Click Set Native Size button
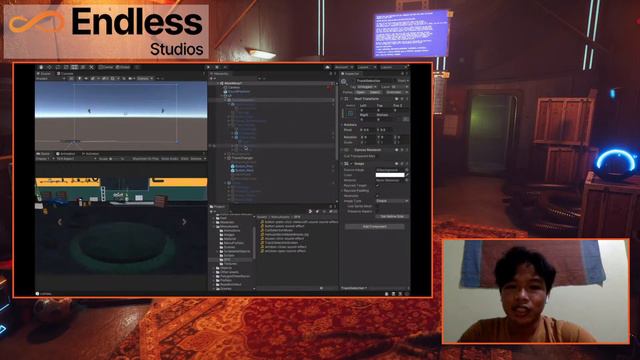 pyautogui.click(x=391, y=216)
